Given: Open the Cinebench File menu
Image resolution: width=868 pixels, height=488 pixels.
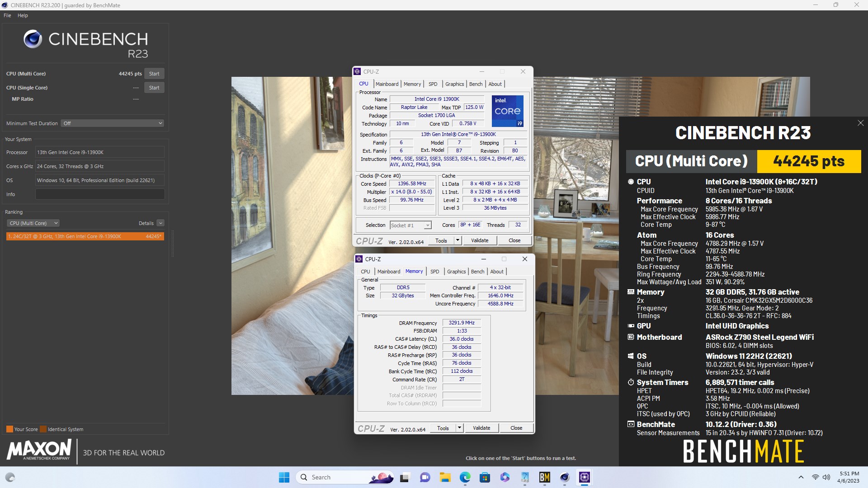Looking at the screenshot, I should tap(7, 15).
